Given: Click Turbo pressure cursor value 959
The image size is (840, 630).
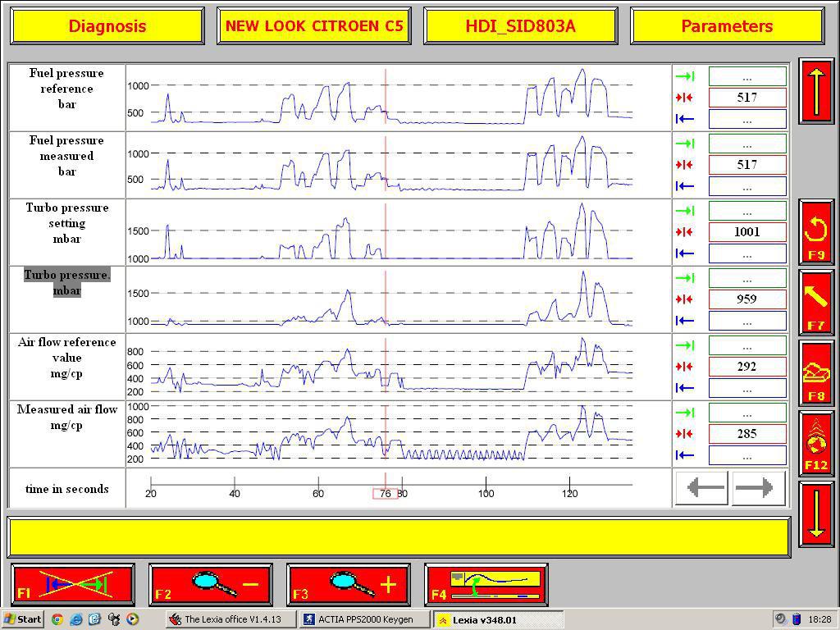Looking at the screenshot, I should click(747, 299).
